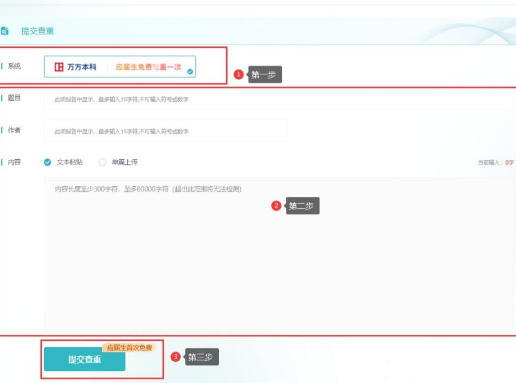This screenshot has height=383, width=516.
Task: Click the 提交查重 submit button
Action: point(85,359)
